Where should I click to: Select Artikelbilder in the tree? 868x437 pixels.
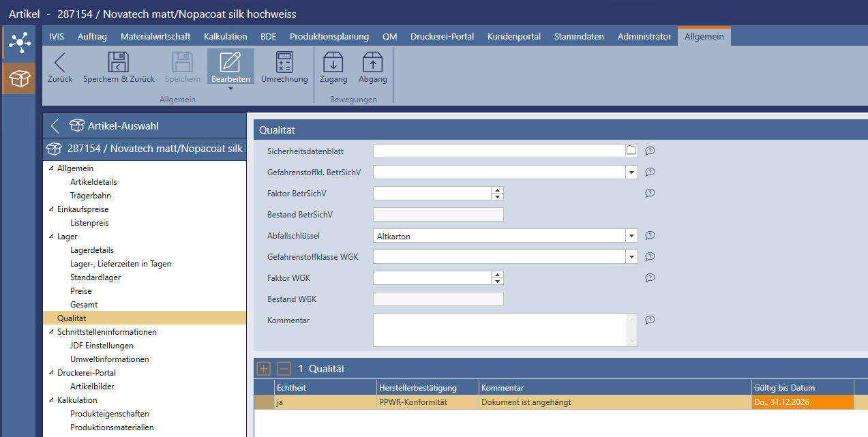(x=92, y=387)
